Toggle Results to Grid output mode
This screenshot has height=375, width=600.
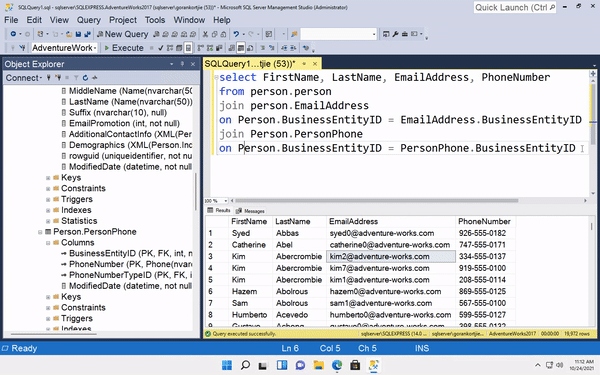point(241,48)
